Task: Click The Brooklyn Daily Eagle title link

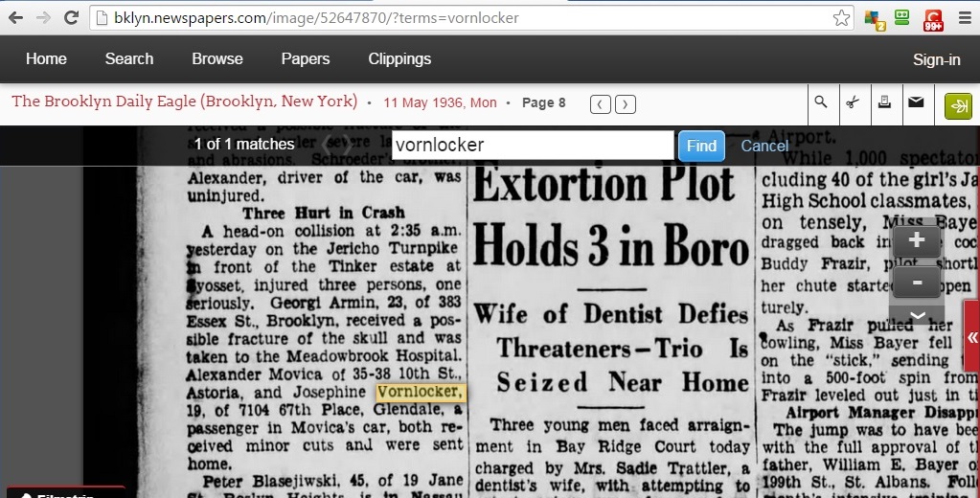Action: pyautogui.click(x=183, y=102)
